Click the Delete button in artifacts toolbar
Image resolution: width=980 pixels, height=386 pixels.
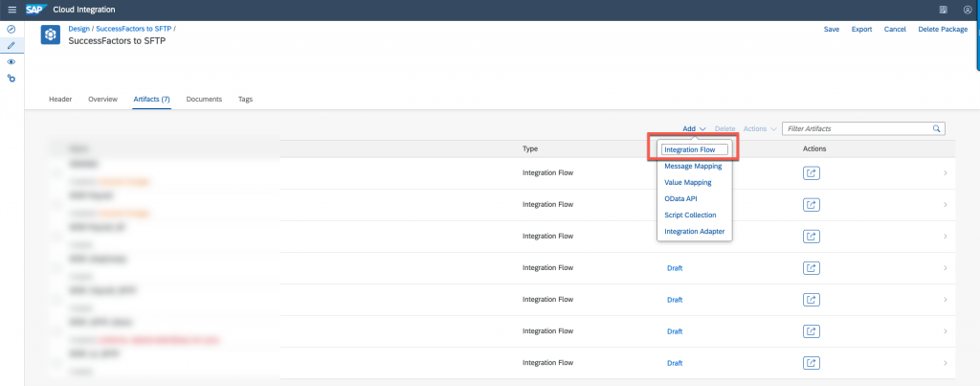pos(725,128)
